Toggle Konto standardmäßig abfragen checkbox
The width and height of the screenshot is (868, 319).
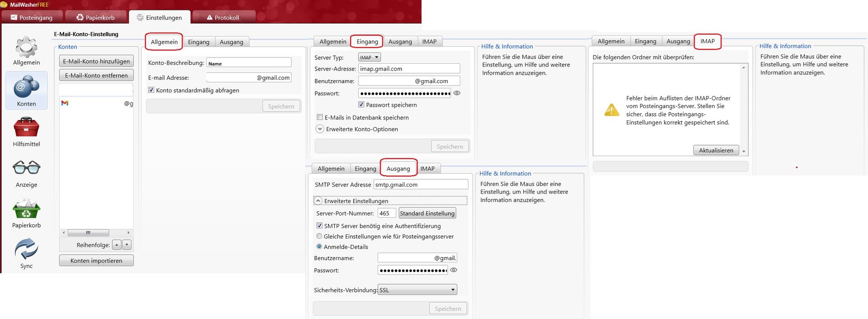click(x=151, y=90)
